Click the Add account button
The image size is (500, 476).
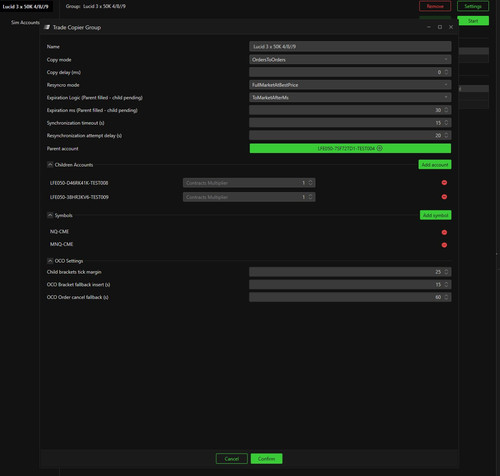click(435, 165)
